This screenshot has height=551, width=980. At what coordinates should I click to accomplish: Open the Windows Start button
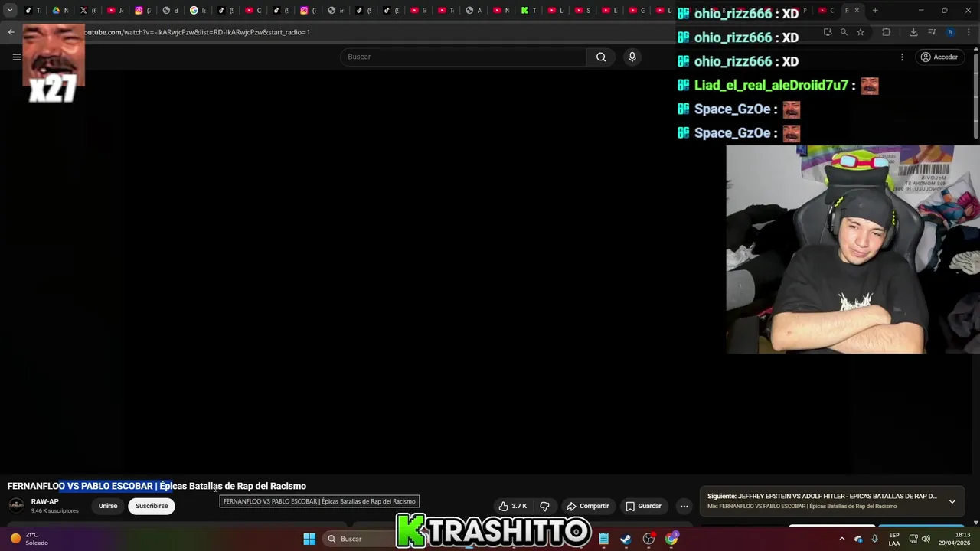tap(309, 539)
